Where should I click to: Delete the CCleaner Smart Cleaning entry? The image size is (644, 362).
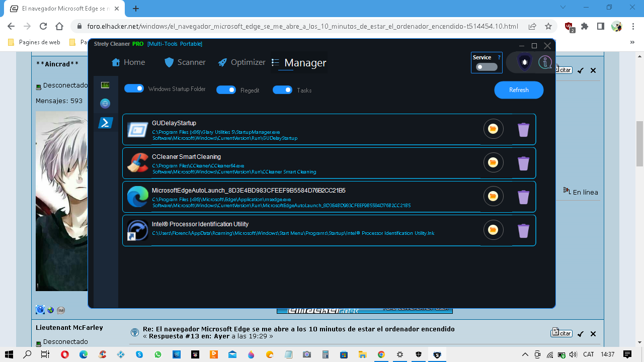click(x=523, y=163)
